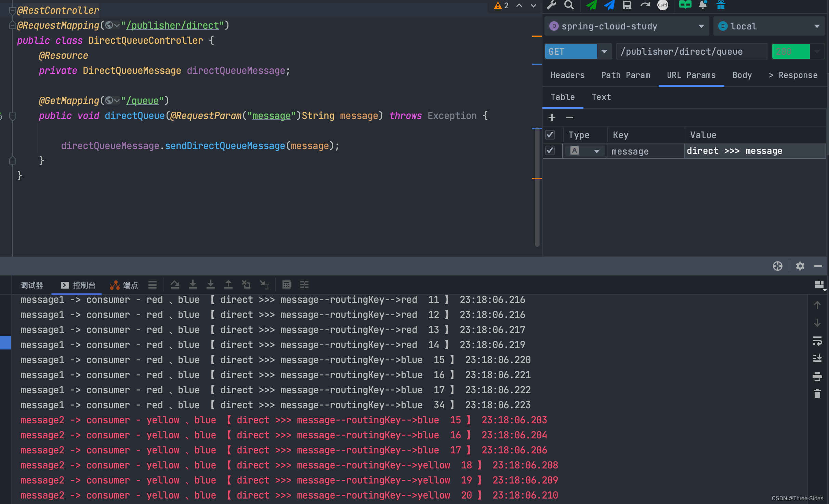
Task: Copy as cURL icon
Action: click(662, 5)
